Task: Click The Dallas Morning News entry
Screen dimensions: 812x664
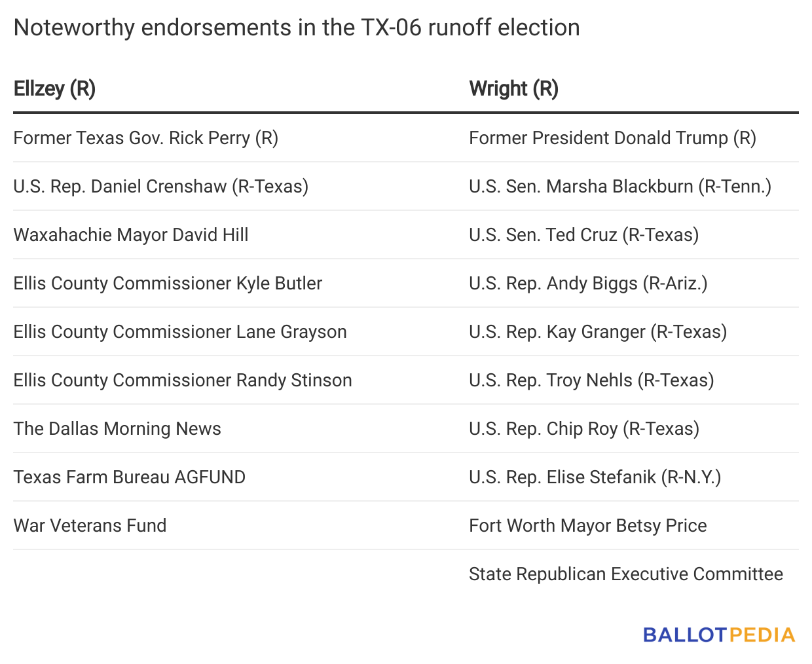Action: (x=117, y=429)
